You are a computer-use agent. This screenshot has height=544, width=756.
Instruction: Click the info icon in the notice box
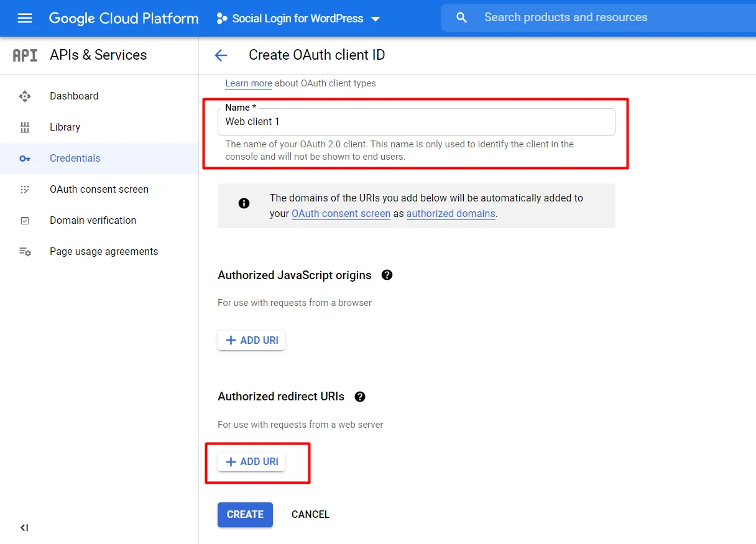[x=244, y=203]
